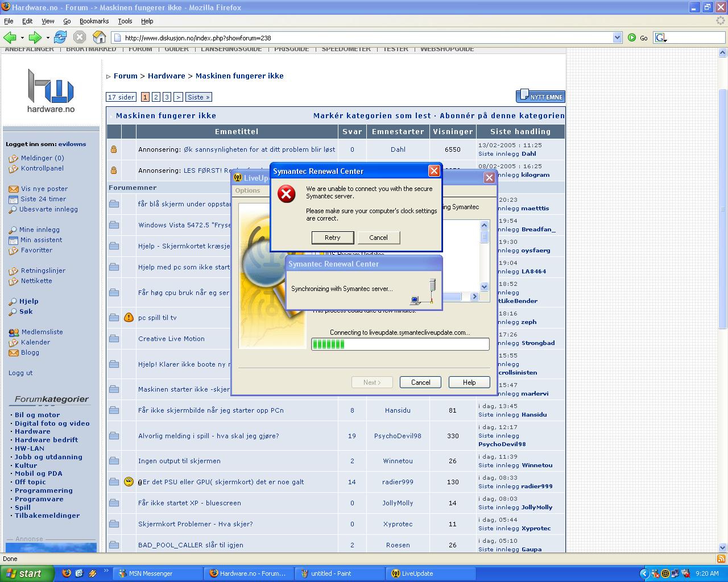Click the green Go button icon

[632, 38]
